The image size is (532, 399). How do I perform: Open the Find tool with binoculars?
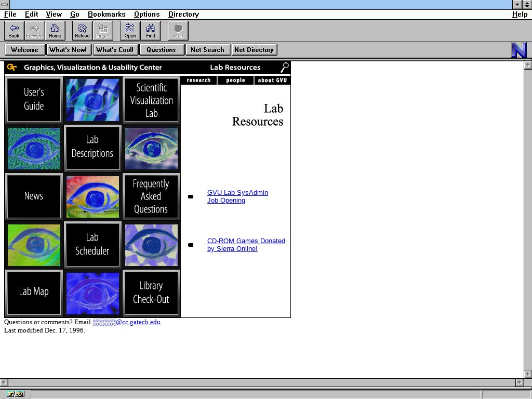coord(151,31)
